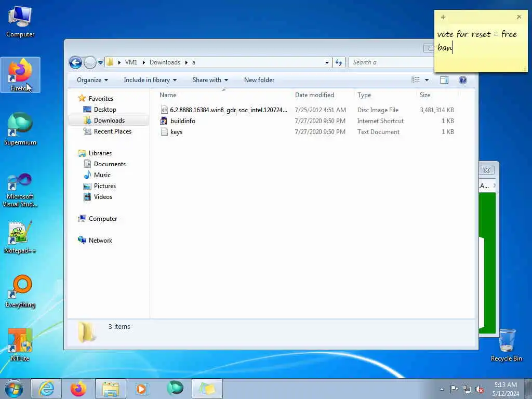This screenshot has height=399, width=532.
Task: Click the Change your view icon
Action: [x=416, y=80]
